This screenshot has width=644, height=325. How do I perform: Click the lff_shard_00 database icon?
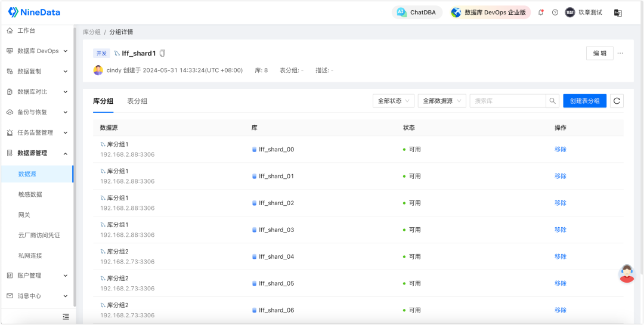click(x=254, y=150)
